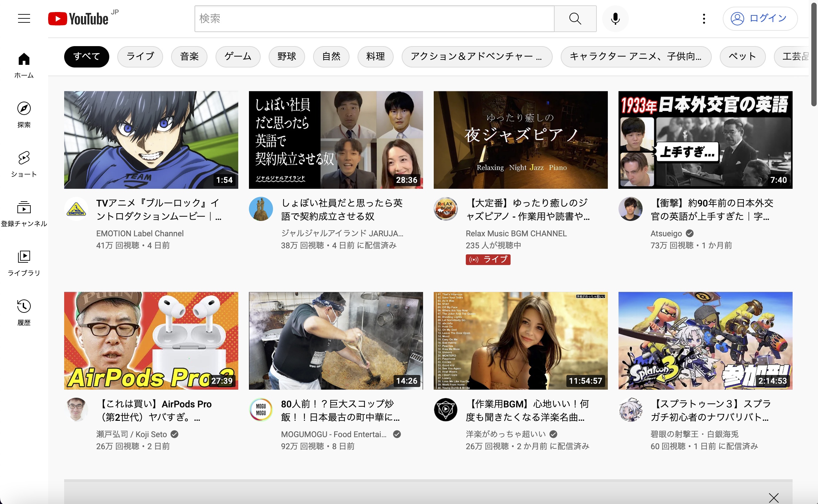
Task: Start voice search with the microphone icon
Action: [x=615, y=18]
